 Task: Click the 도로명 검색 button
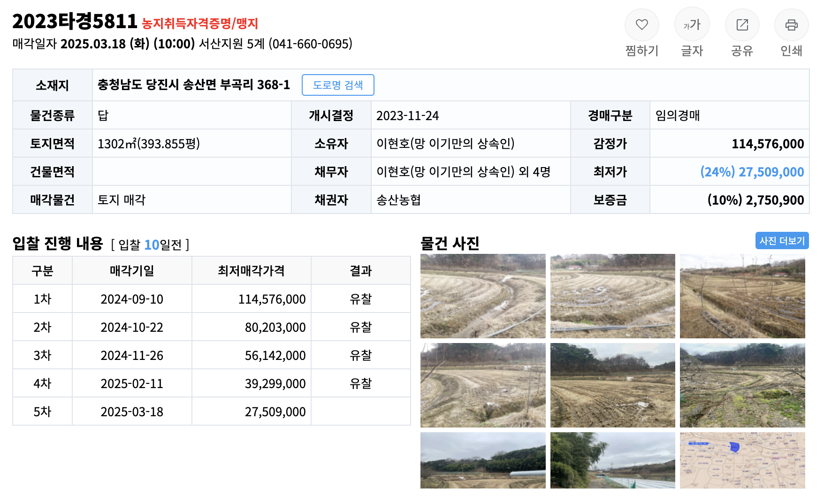[338, 85]
